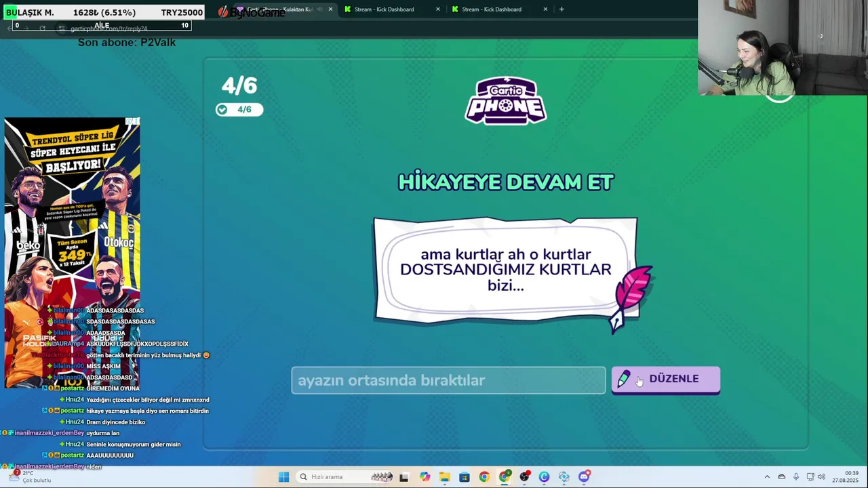The height and width of the screenshot is (488, 868).
Task: Click the story text input field
Action: point(448,380)
